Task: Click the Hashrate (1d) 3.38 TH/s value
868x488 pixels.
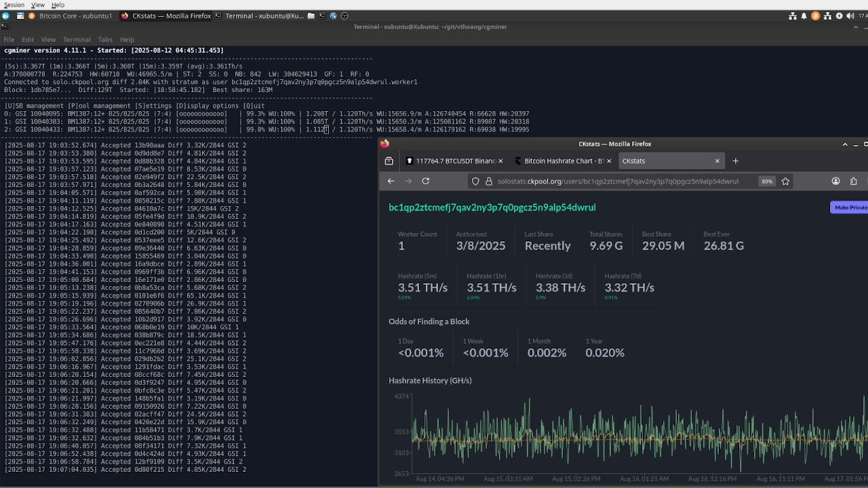Action: click(560, 287)
